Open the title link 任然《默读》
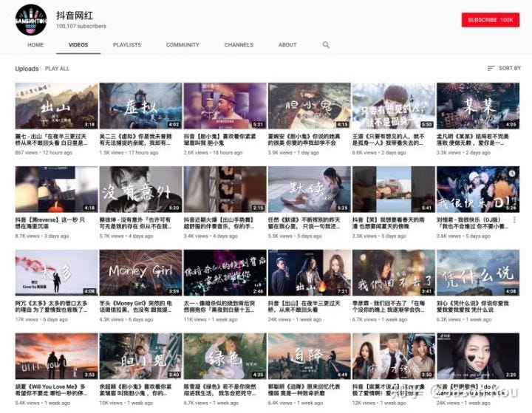Screen dimensions: 532x413 (x=304, y=223)
